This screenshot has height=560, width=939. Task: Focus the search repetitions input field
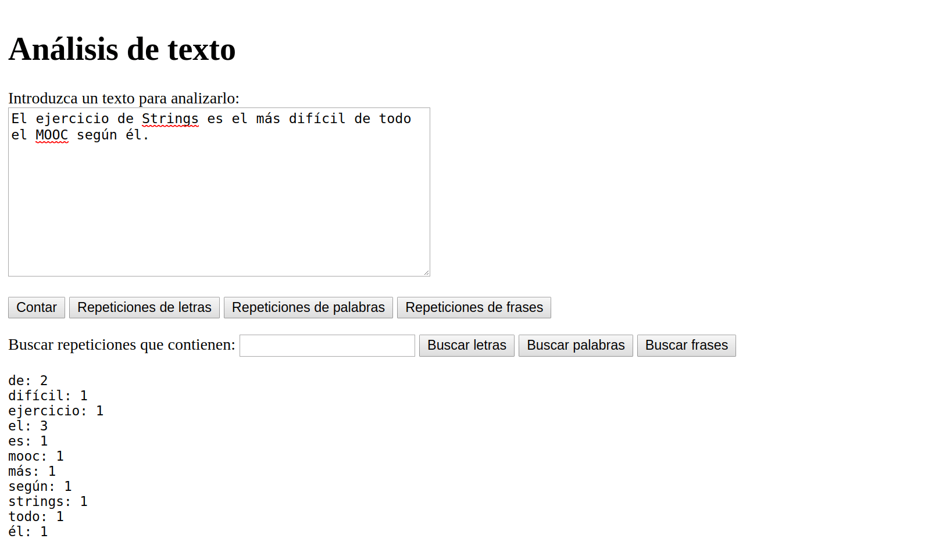(x=327, y=346)
